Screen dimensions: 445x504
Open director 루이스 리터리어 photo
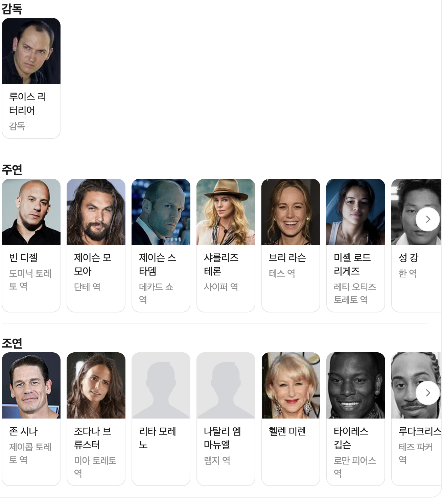click(x=31, y=51)
